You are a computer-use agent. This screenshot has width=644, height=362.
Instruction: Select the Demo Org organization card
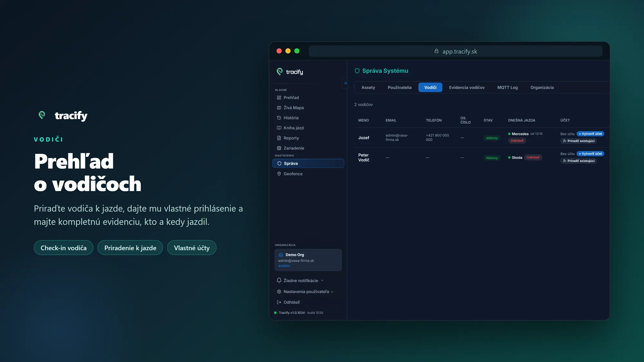coord(308,260)
